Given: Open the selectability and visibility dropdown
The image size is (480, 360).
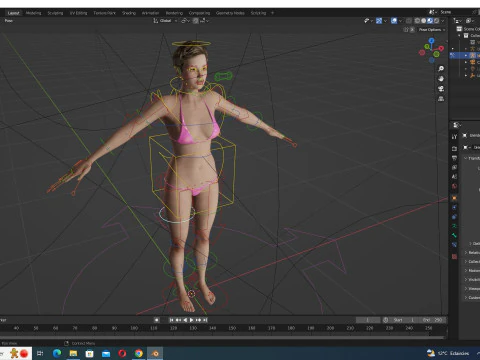Looking at the screenshot, I should point(368,21).
